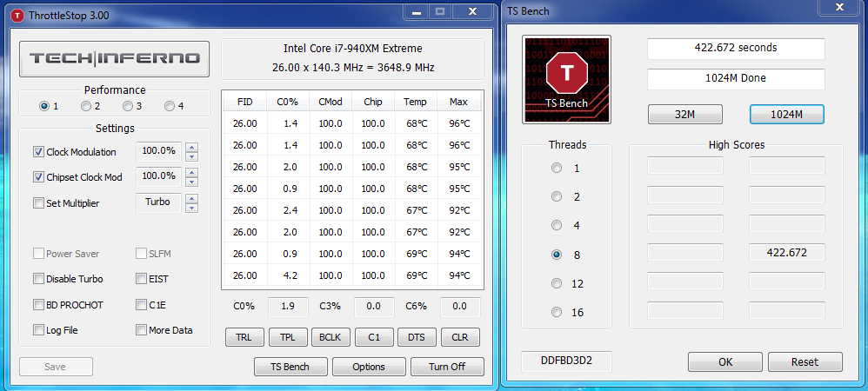Click the 422.672 high score field
Screen dimensions: 868x391
787,253
